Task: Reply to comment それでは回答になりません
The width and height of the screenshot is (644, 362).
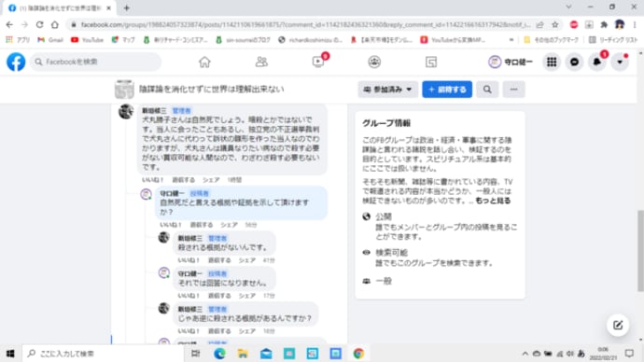Action: (x=219, y=296)
